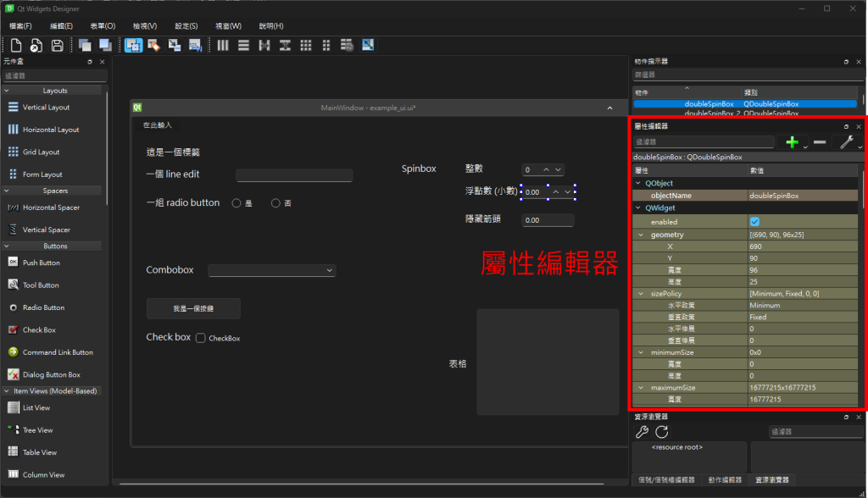Apply Lay Out in a Grid icon
Viewport: 868px width, 498px height.
[305, 46]
